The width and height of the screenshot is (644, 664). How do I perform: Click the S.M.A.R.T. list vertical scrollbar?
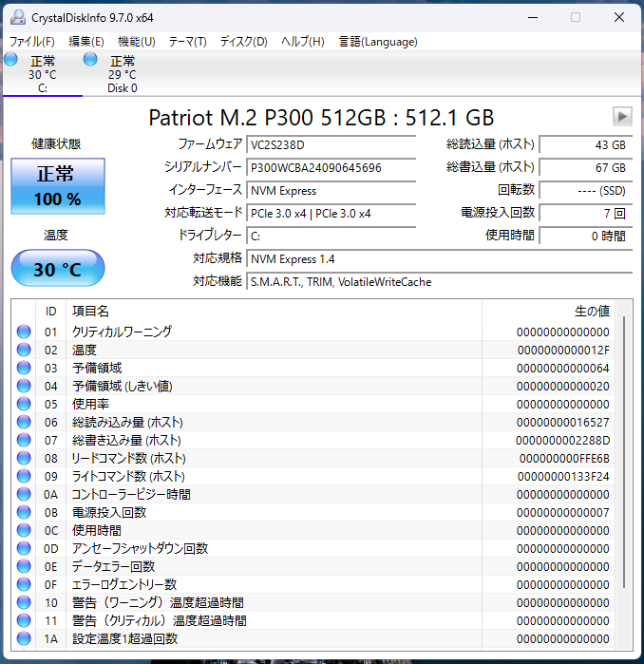pyautogui.click(x=624, y=452)
